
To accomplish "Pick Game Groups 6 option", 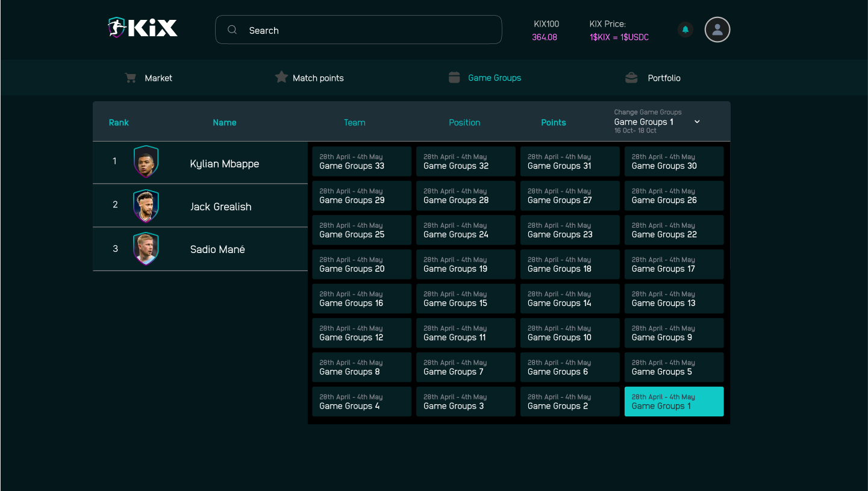I will pyautogui.click(x=570, y=367).
